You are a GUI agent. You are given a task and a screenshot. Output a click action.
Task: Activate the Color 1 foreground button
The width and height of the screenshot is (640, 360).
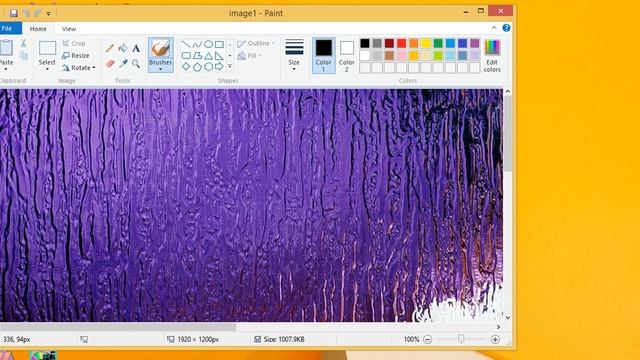coord(324,56)
